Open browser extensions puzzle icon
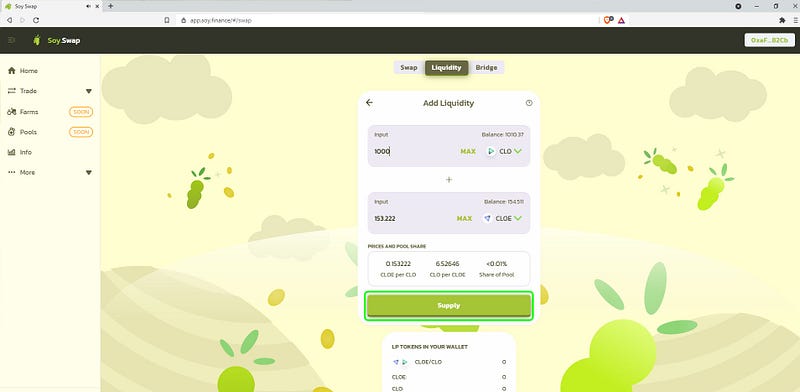The width and height of the screenshot is (800, 392). tap(782, 20)
